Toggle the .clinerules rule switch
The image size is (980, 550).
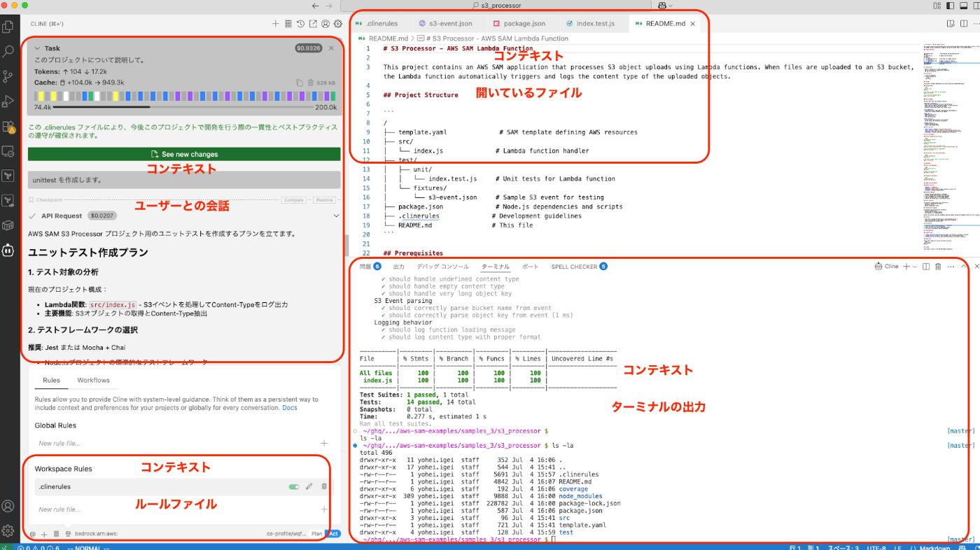(294, 486)
